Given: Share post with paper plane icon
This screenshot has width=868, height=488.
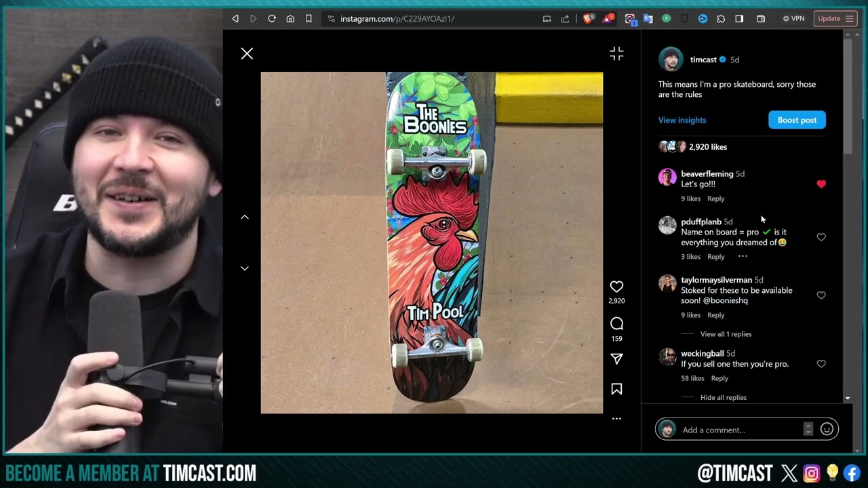Looking at the screenshot, I should click(x=616, y=359).
